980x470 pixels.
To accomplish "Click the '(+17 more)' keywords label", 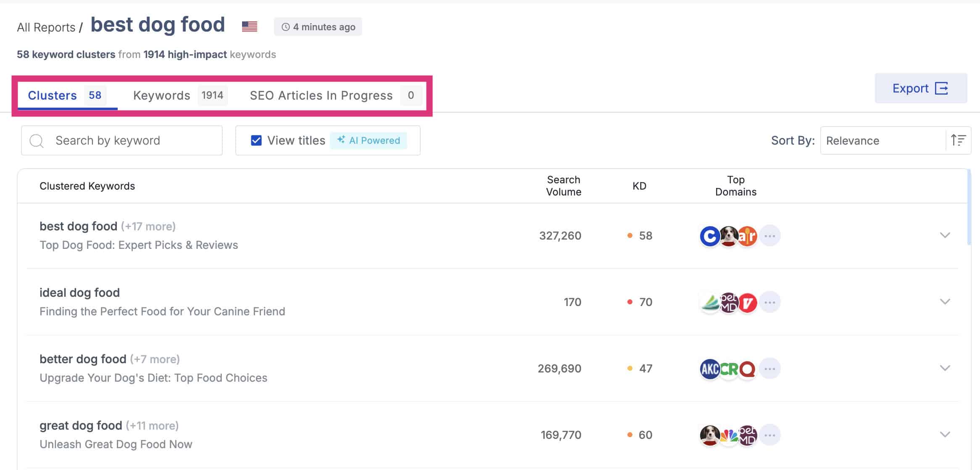I will coord(148,227).
